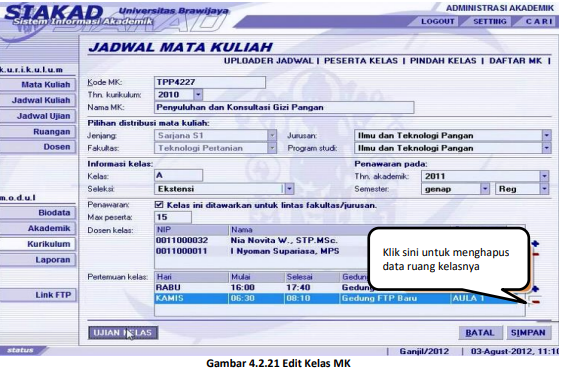The width and height of the screenshot is (561, 371).
Task: Expand the Jenjang Sarjana S1 dropdown
Action: [x=272, y=136]
